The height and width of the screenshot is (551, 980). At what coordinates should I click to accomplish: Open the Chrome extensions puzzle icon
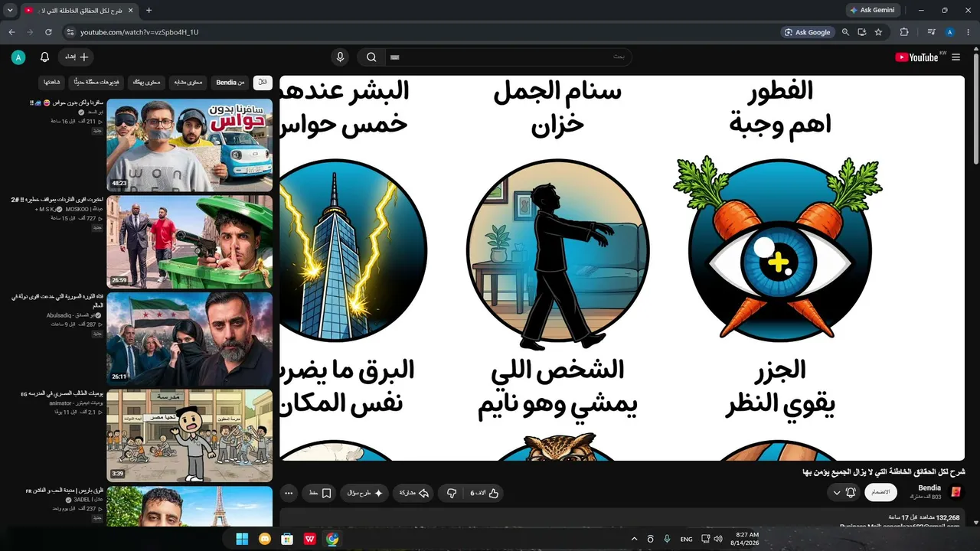click(904, 32)
